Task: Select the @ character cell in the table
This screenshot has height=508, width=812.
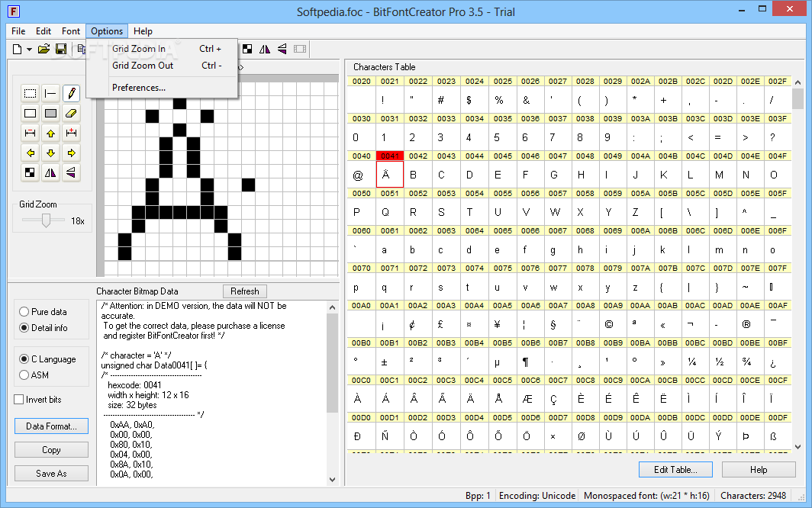Action: (361, 175)
